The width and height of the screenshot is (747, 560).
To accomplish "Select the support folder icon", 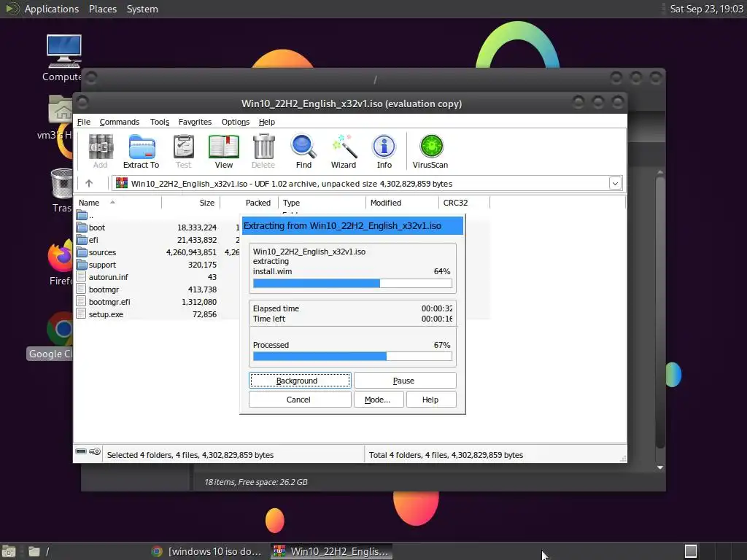I will pyautogui.click(x=82, y=265).
